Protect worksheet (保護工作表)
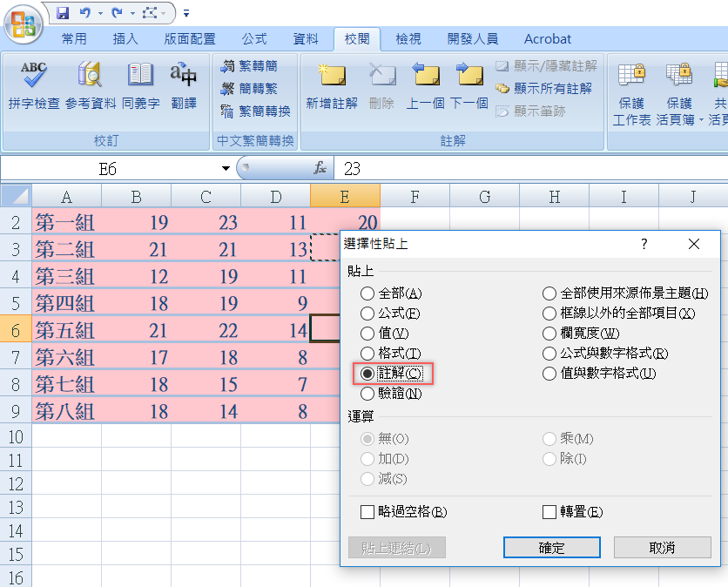This screenshot has width=728, height=587. tap(631, 94)
